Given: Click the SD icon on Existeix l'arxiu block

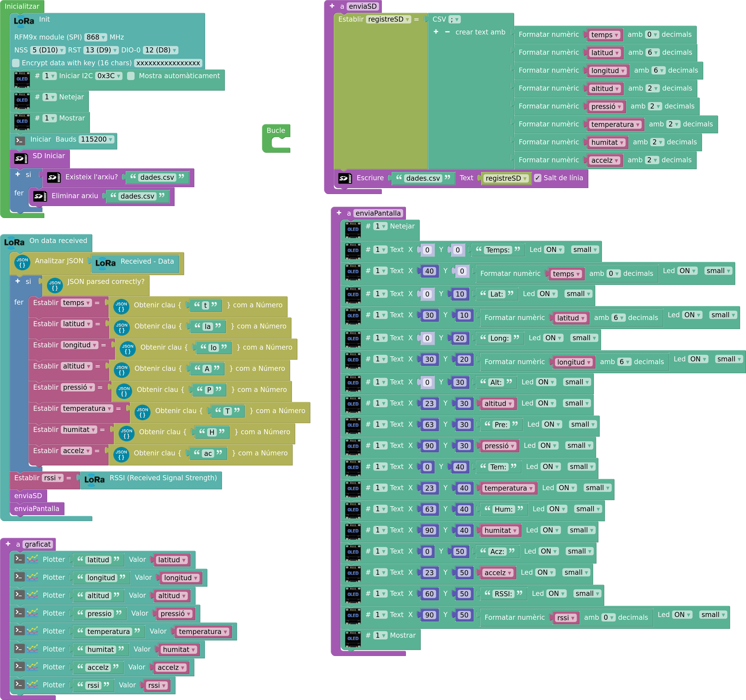Looking at the screenshot, I should click(x=54, y=177).
